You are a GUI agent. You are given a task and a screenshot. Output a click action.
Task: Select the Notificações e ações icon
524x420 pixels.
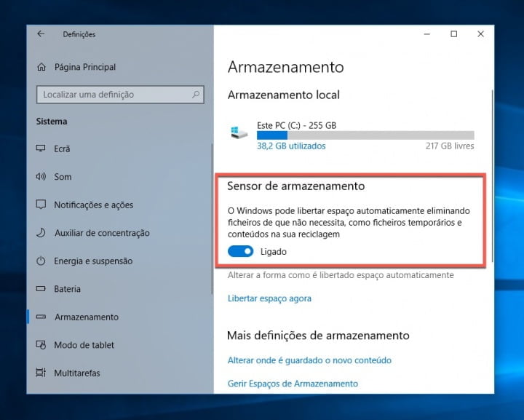coord(41,204)
